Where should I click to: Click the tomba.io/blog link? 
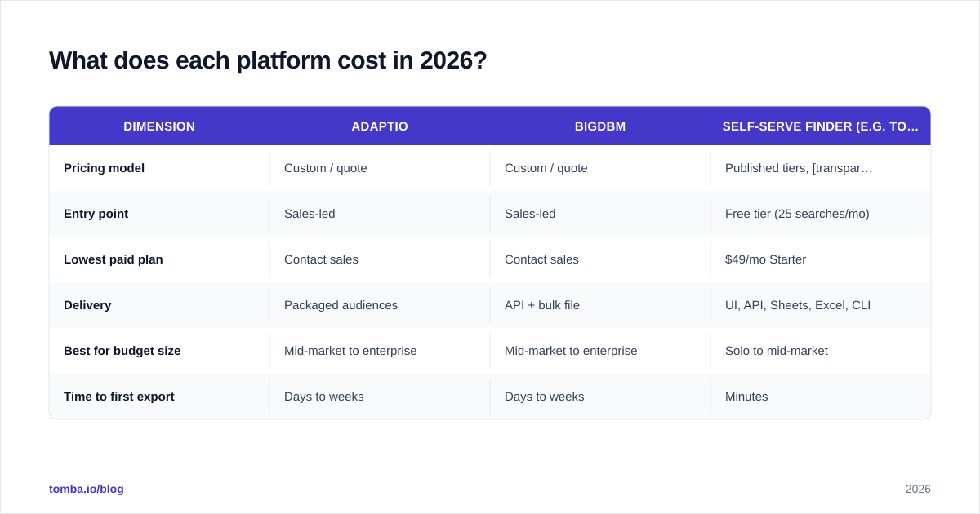[x=87, y=489]
